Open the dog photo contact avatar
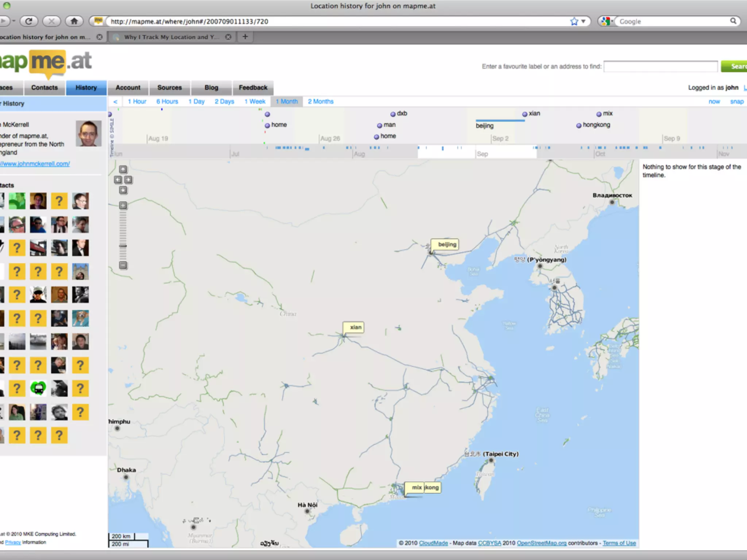The image size is (747, 560). [80, 318]
